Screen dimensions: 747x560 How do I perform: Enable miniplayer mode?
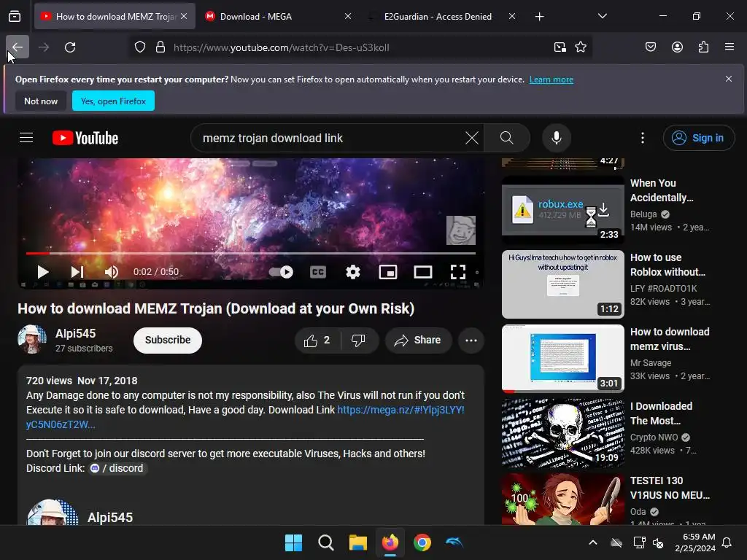tap(388, 272)
